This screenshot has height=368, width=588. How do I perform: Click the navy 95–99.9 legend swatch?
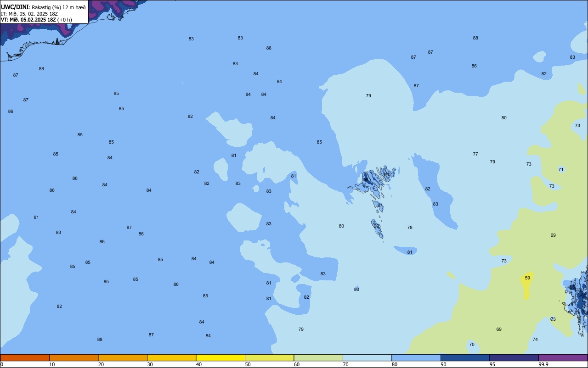pyautogui.click(x=514, y=357)
